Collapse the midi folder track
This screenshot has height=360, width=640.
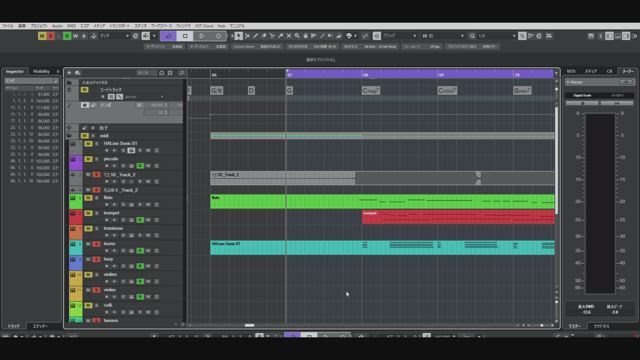69,136
